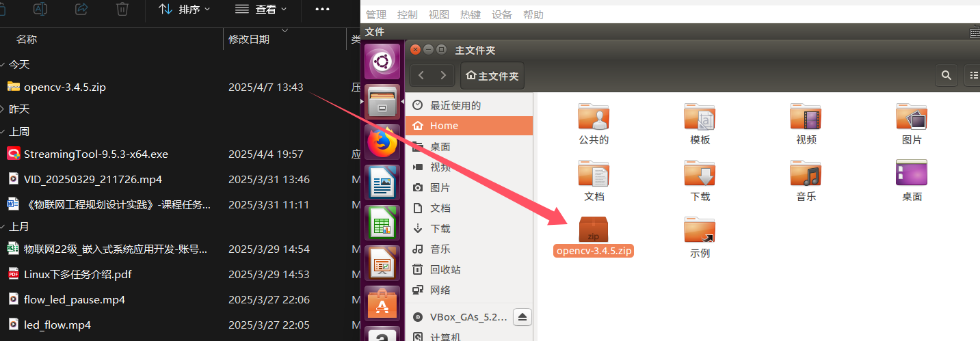Eject the VBox_GAs disc
980x341 pixels.
point(522,317)
